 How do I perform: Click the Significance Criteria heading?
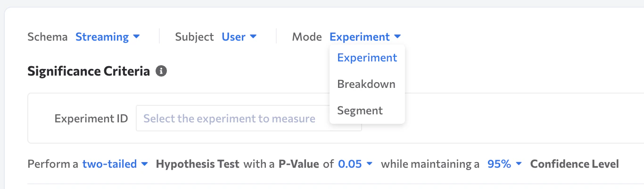click(x=89, y=71)
